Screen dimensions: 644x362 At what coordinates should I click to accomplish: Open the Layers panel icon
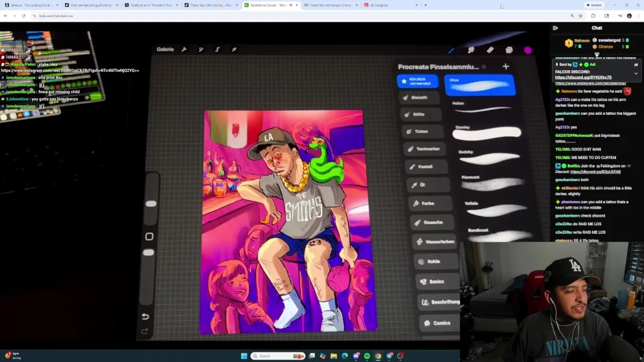point(509,50)
